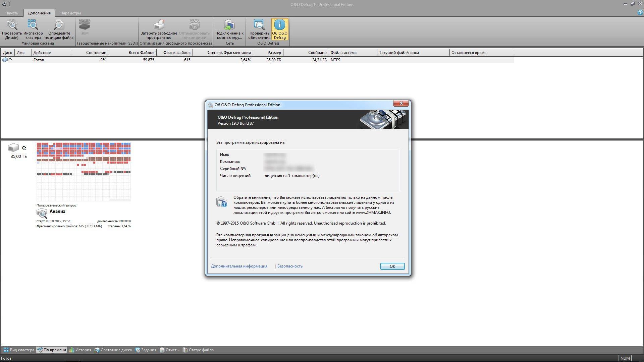Viewport: 644px width, 362px height.
Task: Sort by the Диск column header
Action: click(x=8, y=53)
